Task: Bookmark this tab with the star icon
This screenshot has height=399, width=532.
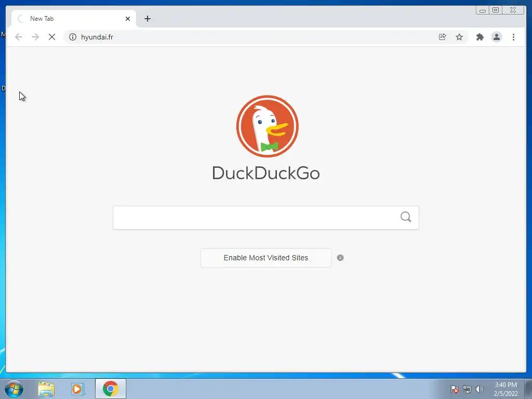Action: [x=459, y=37]
